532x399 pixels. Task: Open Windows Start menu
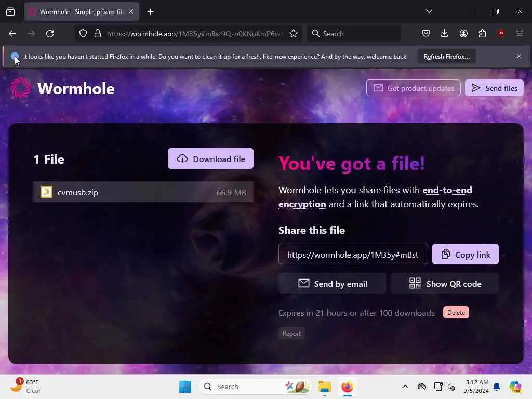point(185,387)
